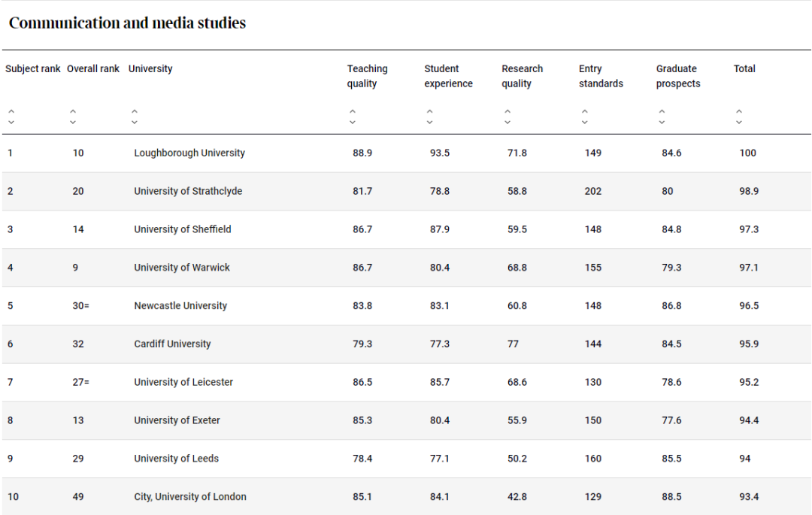Open University of Strathclyde entry
This screenshot has height=515, width=812.
(x=188, y=191)
